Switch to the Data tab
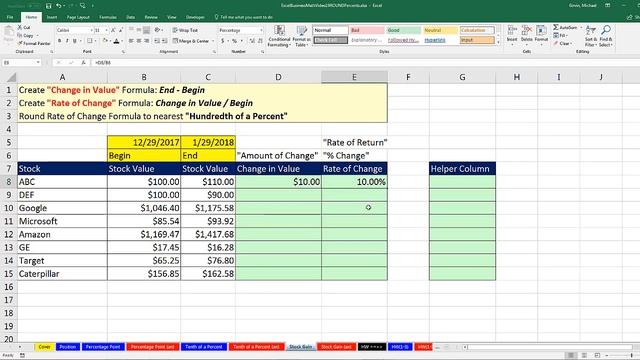 coord(131,17)
